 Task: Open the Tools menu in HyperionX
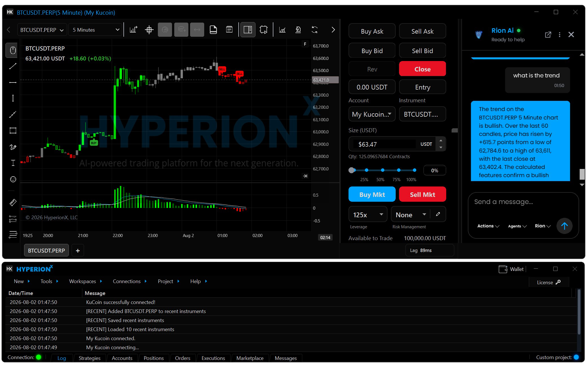tap(49, 281)
